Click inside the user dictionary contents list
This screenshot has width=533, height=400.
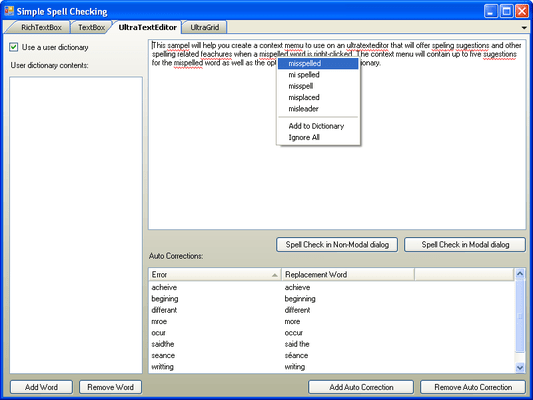(76, 225)
